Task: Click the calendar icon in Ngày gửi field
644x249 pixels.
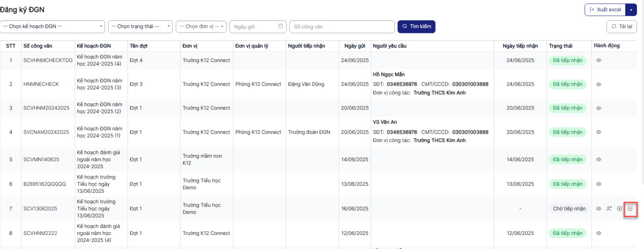Action: coord(281,26)
